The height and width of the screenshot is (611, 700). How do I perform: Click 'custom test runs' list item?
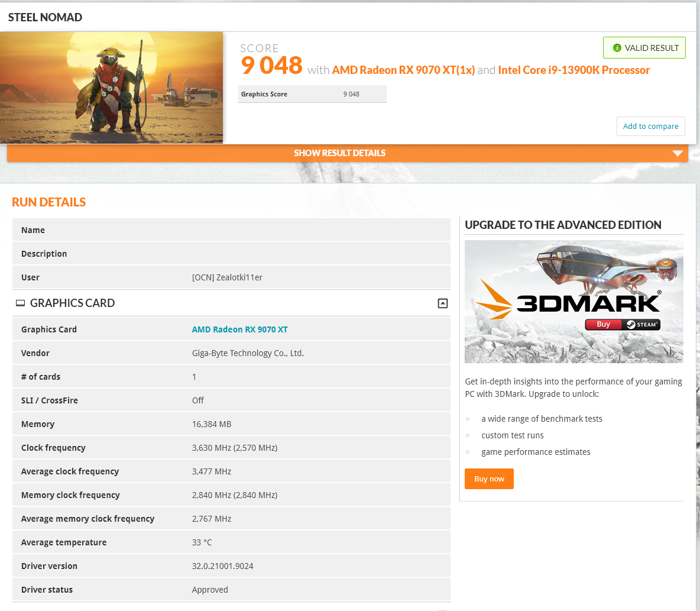point(513,435)
